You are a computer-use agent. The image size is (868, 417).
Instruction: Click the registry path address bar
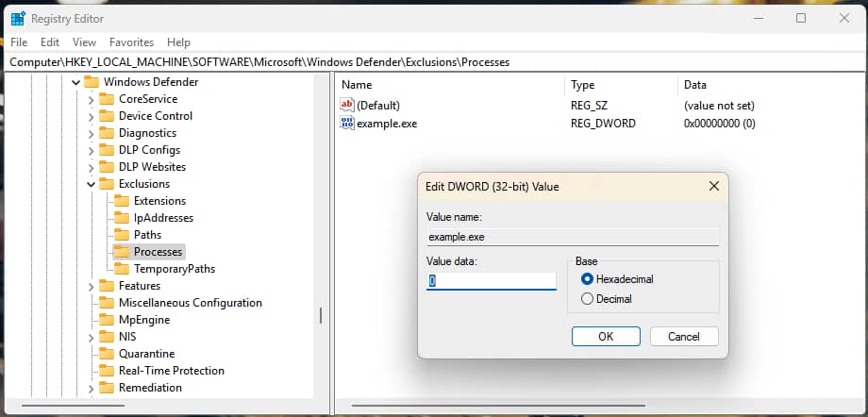(433, 62)
